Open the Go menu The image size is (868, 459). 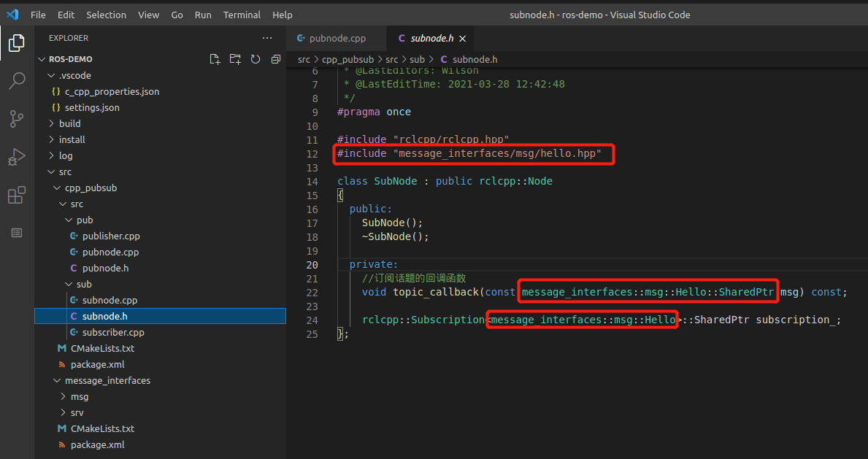point(177,15)
